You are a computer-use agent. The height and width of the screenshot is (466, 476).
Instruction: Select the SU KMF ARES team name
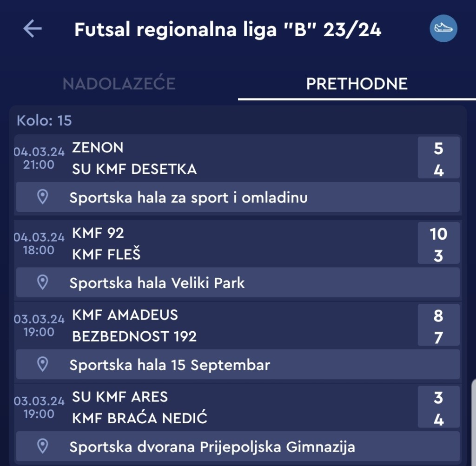pos(120,397)
